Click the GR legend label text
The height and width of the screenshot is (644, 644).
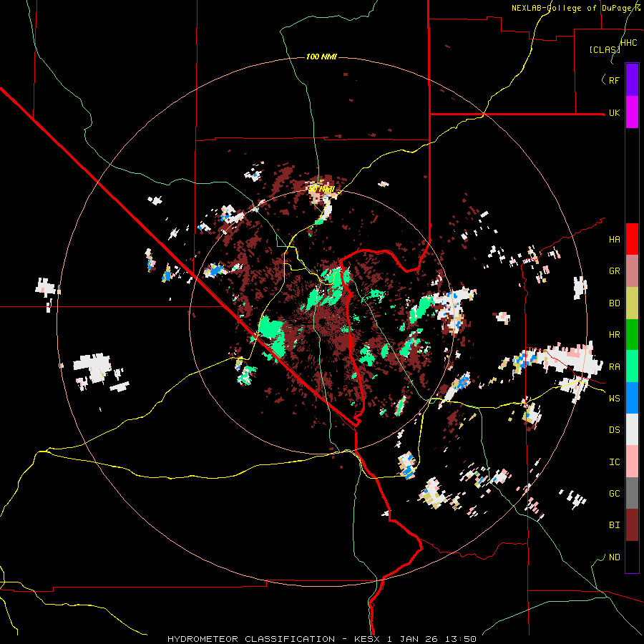coord(614,271)
